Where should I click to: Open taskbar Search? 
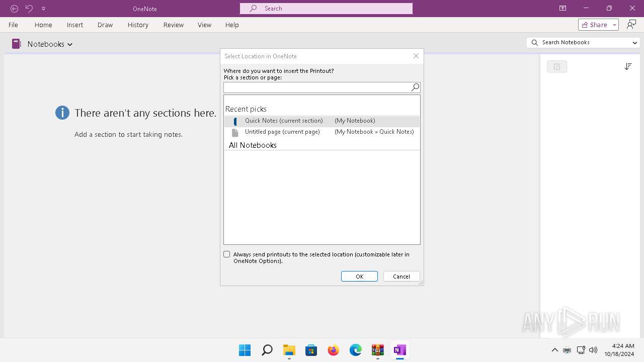(267, 350)
